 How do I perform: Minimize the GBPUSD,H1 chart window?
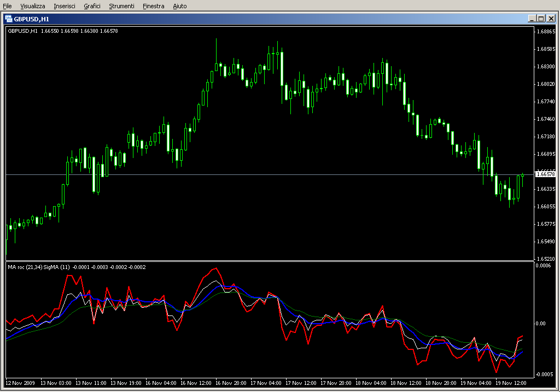tap(532, 19)
